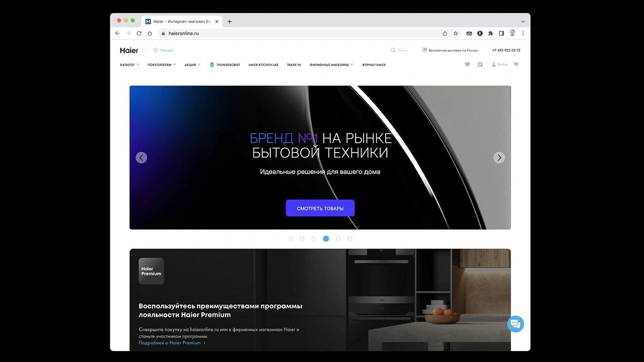This screenshot has height=362, width=644.
Task: Select the second carousel dot
Action: pos(302,239)
